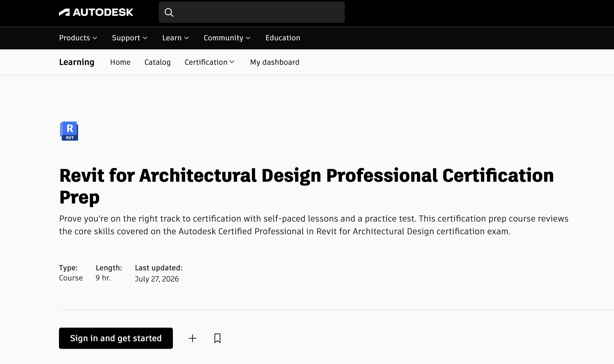
Task: Expand the Certification dropdown in Learning nav
Action: point(210,62)
